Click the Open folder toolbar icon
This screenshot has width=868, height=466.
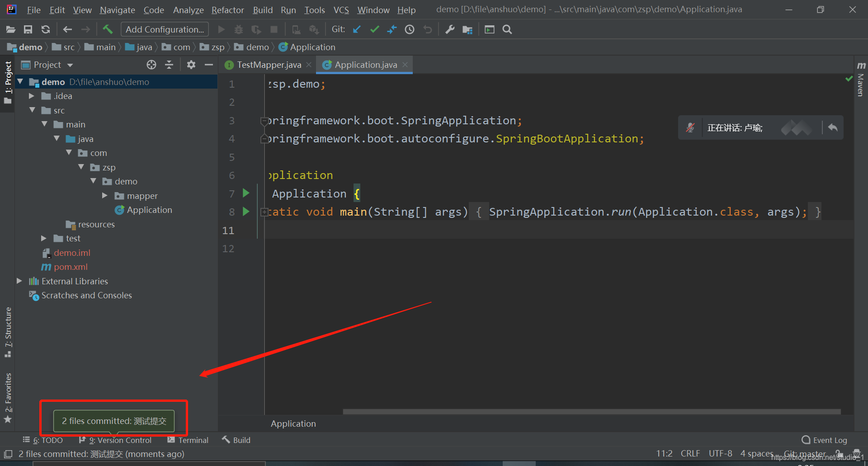11,29
